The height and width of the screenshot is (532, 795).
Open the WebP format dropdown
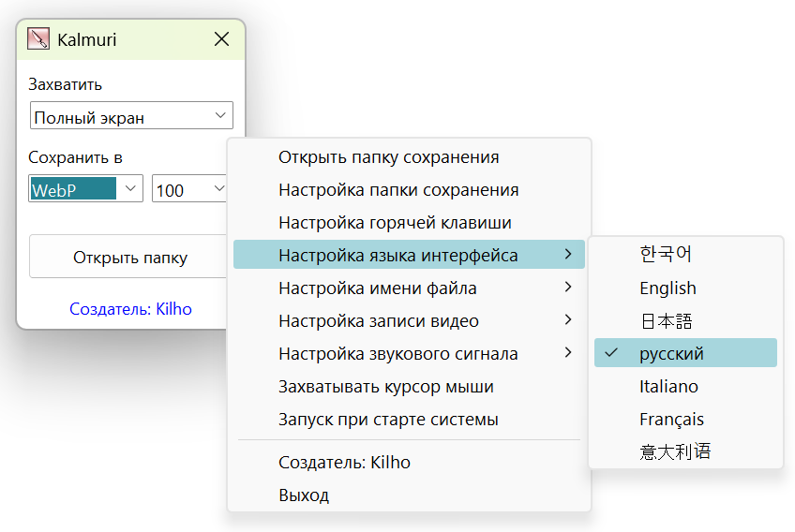pyautogui.click(x=85, y=188)
